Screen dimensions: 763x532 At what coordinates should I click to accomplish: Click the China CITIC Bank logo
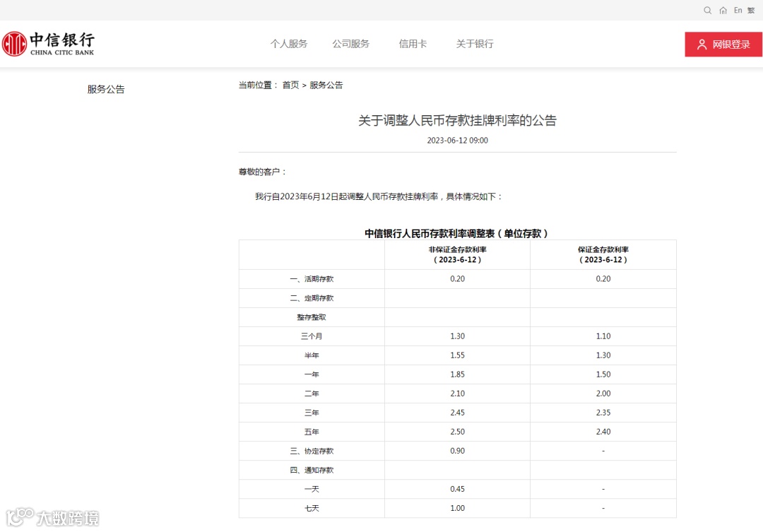pyautogui.click(x=48, y=44)
